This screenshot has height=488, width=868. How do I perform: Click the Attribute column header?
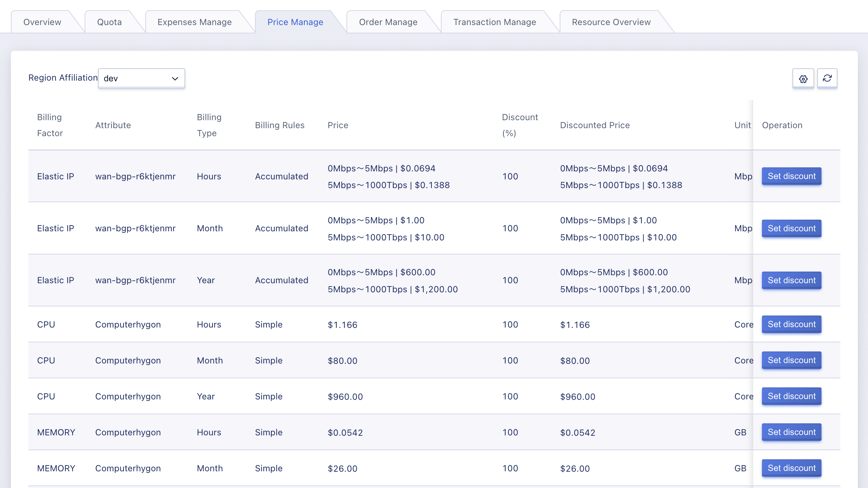point(113,125)
